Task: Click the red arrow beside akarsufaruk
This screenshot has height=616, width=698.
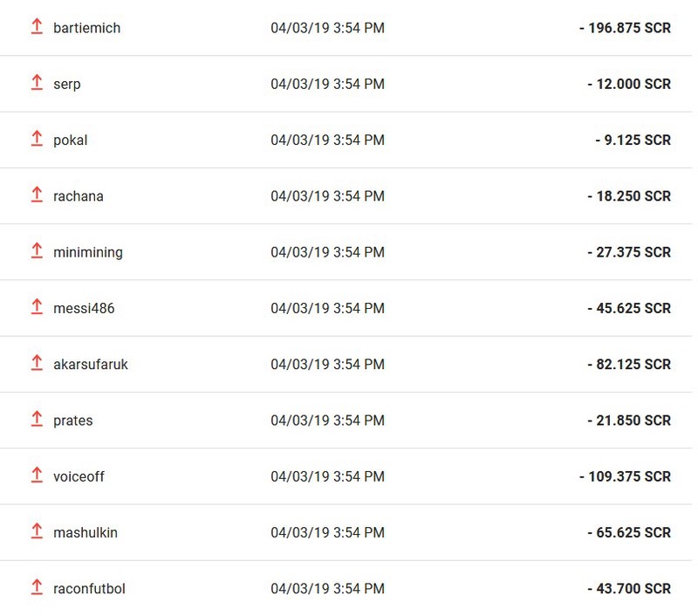Action: [x=37, y=363]
